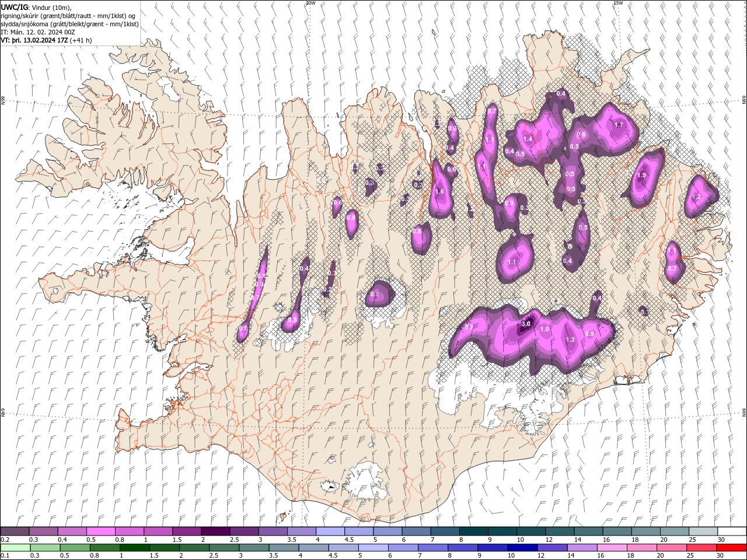Select the '1.4' snowfall value on the map

click(528, 139)
